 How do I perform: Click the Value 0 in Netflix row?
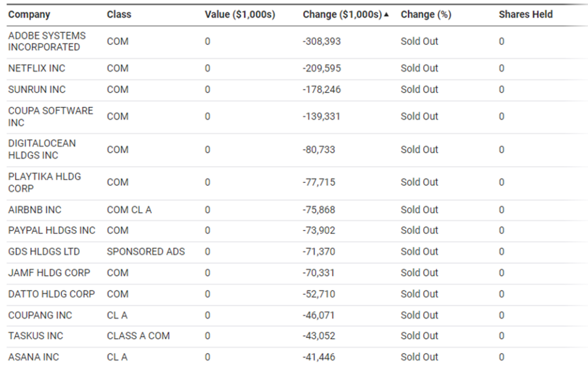click(207, 68)
